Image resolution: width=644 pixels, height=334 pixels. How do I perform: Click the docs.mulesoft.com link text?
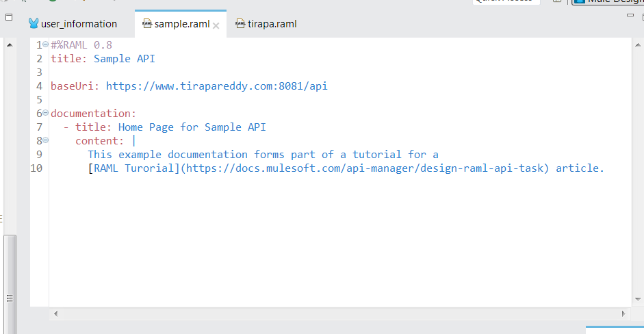pyautogui.click(x=364, y=168)
